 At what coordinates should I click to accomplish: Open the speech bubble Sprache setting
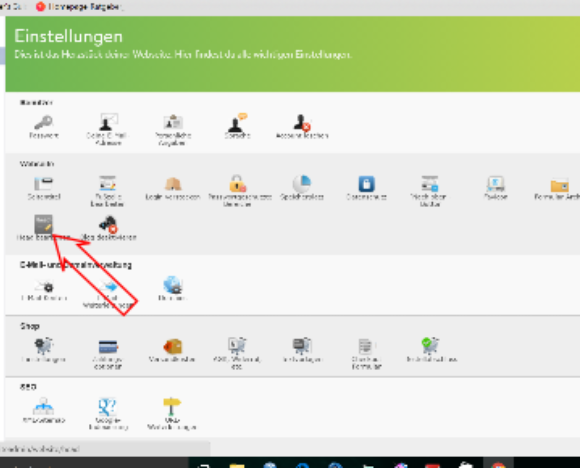tap(237, 122)
